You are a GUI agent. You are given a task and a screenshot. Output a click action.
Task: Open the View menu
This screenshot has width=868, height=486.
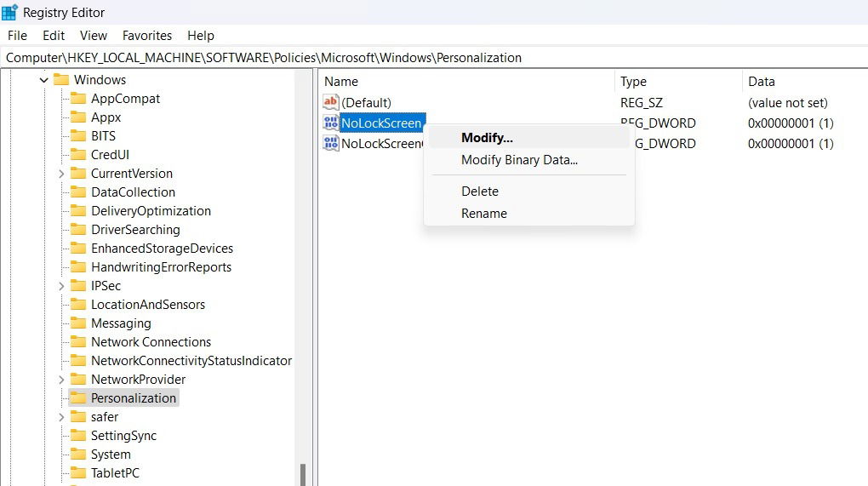94,36
